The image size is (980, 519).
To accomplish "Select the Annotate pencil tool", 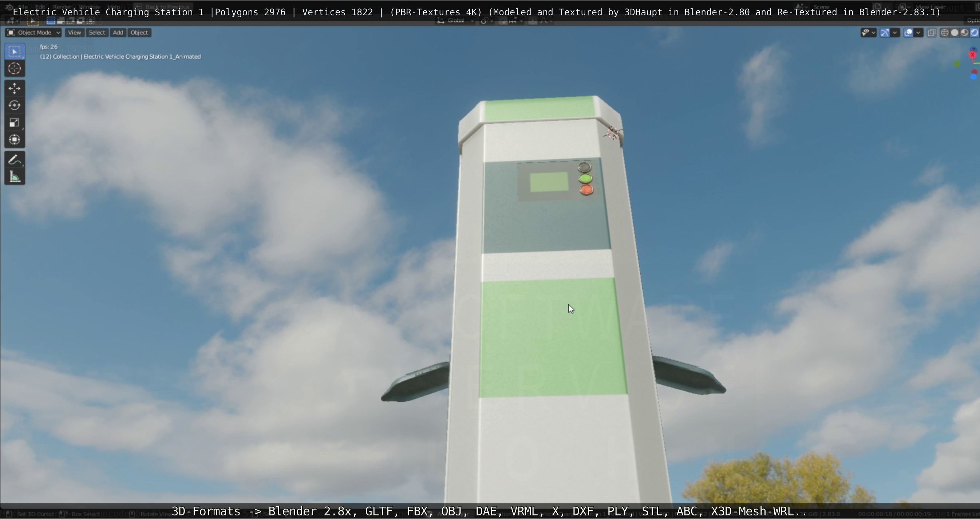I will [15, 160].
